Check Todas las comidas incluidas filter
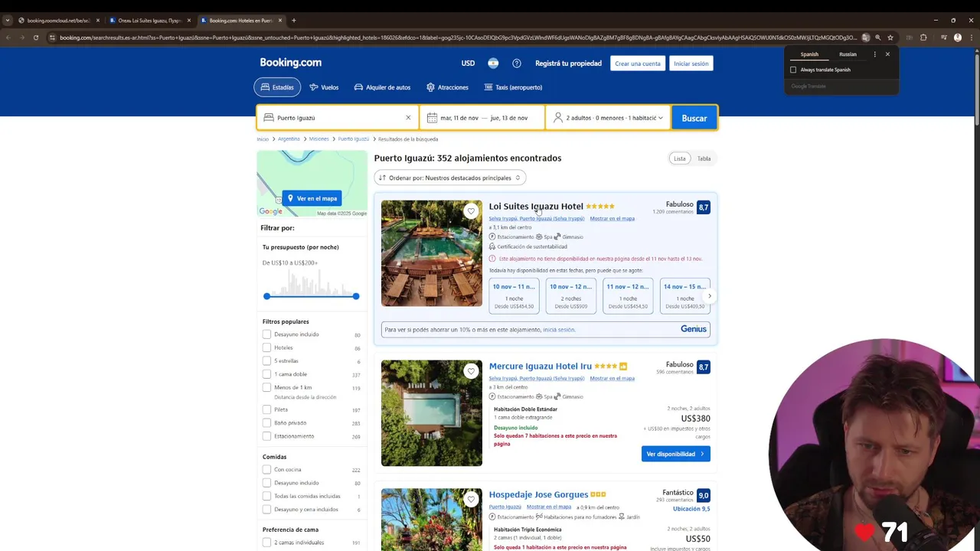 [x=266, y=496]
